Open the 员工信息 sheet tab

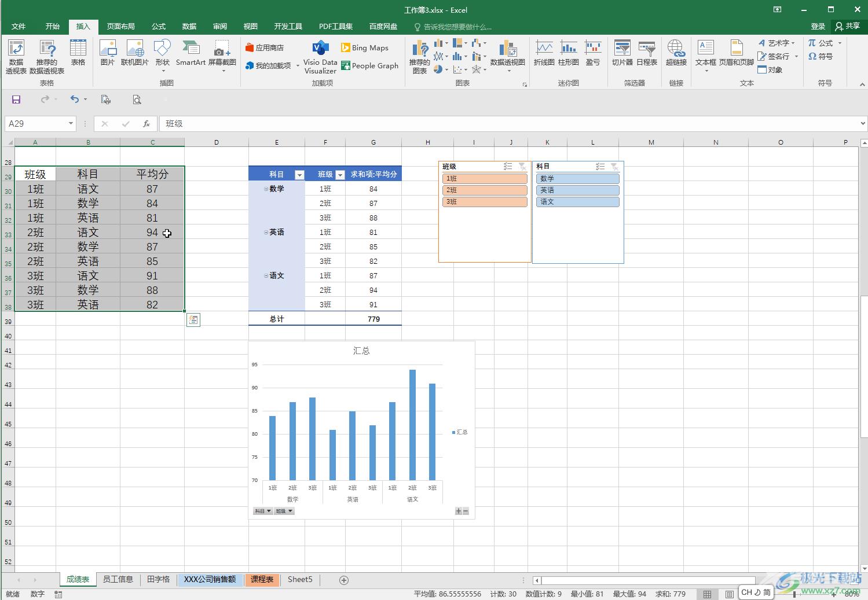[x=118, y=579]
